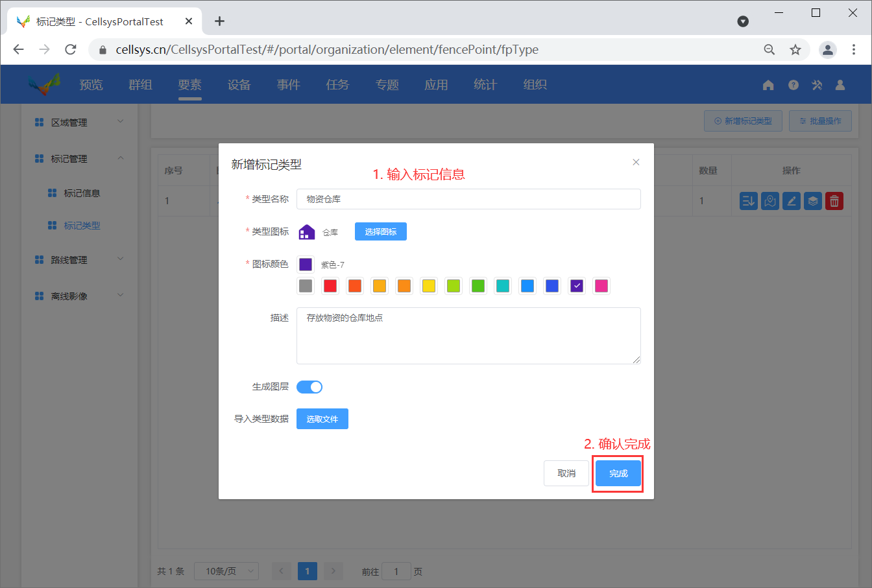Open the 预览 navigation tab
The height and width of the screenshot is (588, 872).
(91, 85)
